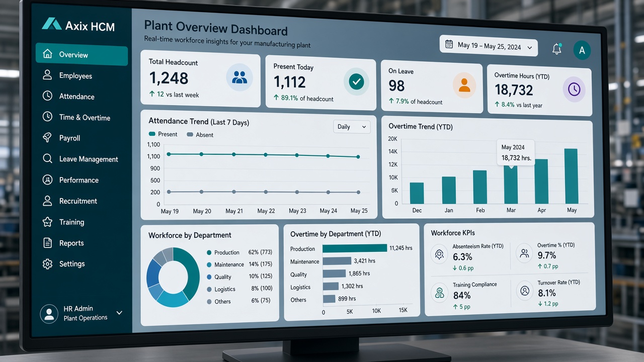Open the user avatar "A" menu

[x=582, y=50]
